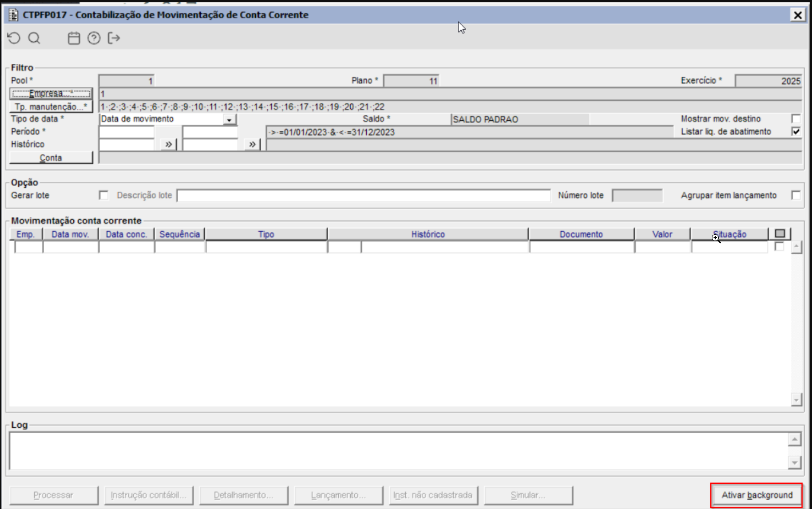The width and height of the screenshot is (812, 509).
Task: Click the Valor column header
Action: (x=663, y=234)
